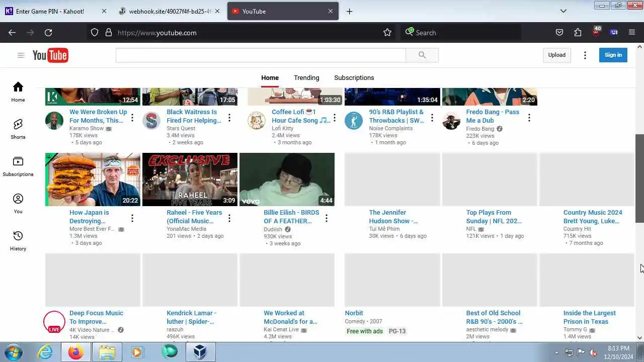Viewport: 644px width, 362px height.
Task: Open Windows Explorer folder from taskbar
Action: click(107, 352)
